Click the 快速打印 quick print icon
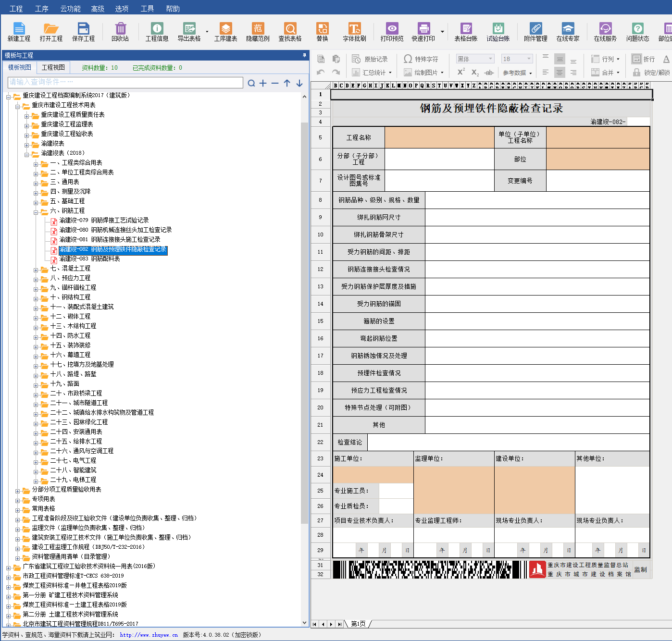This screenshot has width=672, height=641. 423,32
